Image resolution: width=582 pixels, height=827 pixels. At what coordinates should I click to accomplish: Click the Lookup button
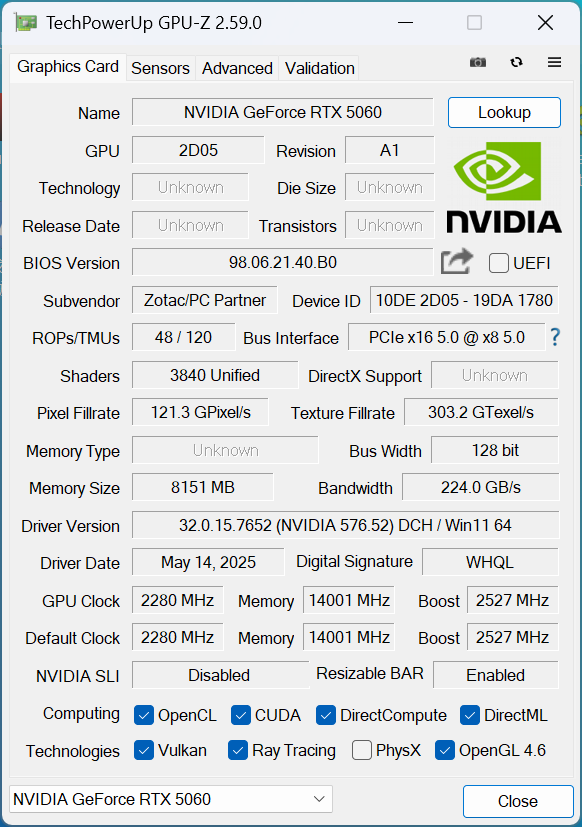click(504, 112)
